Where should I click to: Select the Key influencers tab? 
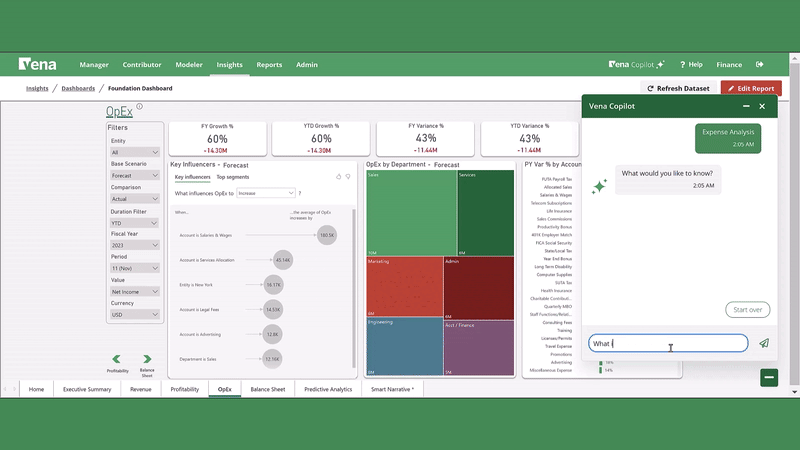coord(192,177)
